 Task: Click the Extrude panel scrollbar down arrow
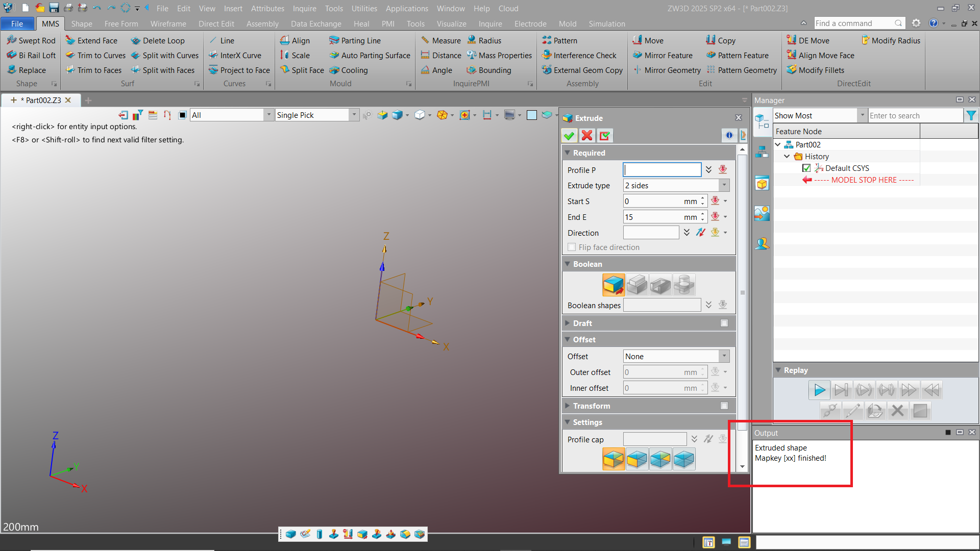pos(742,467)
